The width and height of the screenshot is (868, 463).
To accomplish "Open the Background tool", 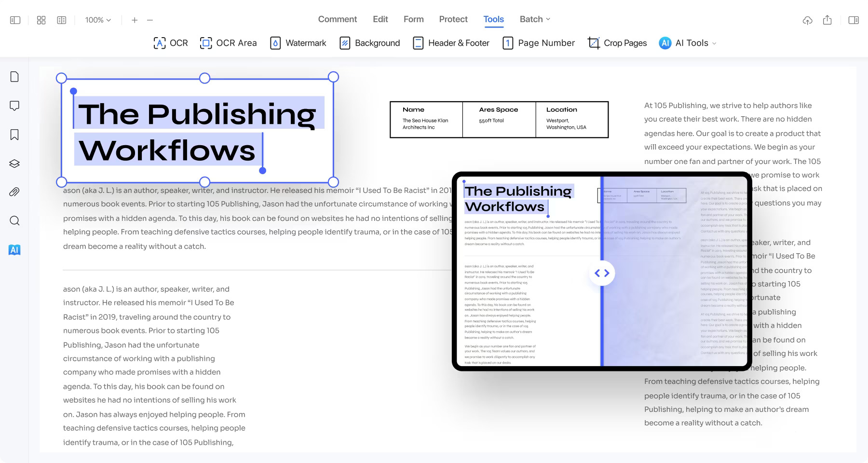I will [x=370, y=43].
